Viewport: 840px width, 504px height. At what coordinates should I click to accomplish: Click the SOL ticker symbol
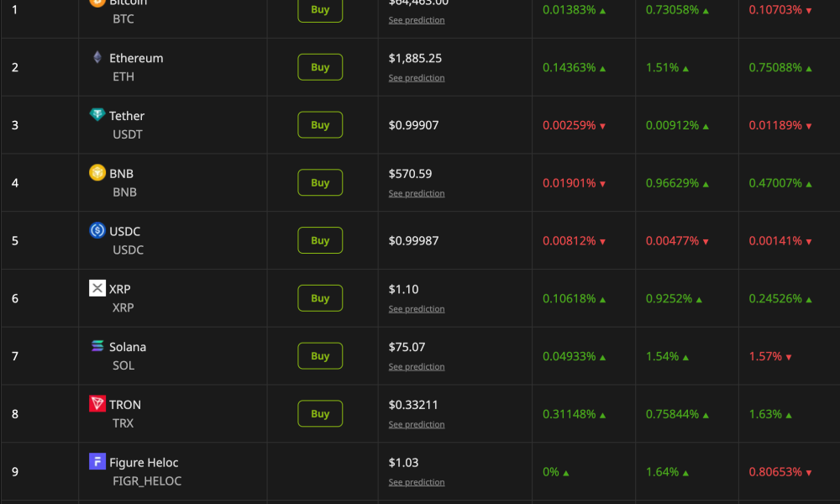point(123,365)
